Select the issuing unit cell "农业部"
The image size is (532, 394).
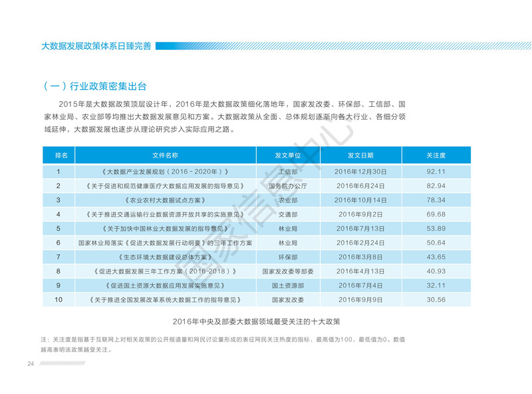pyautogui.click(x=288, y=201)
